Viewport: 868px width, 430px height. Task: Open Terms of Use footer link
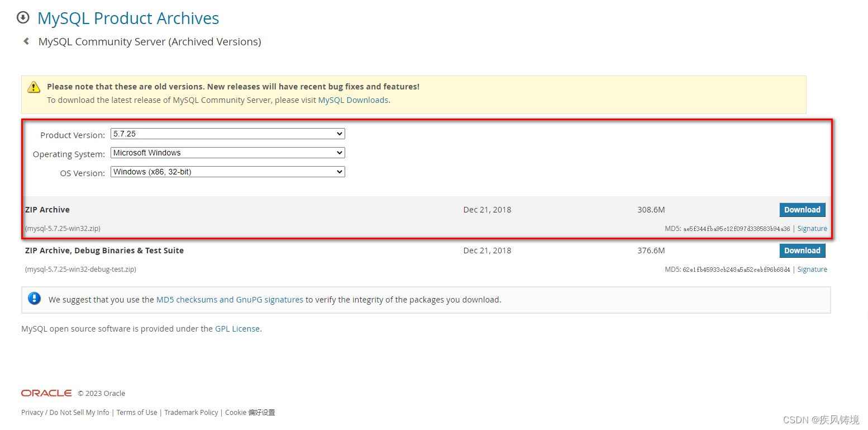tap(137, 413)
